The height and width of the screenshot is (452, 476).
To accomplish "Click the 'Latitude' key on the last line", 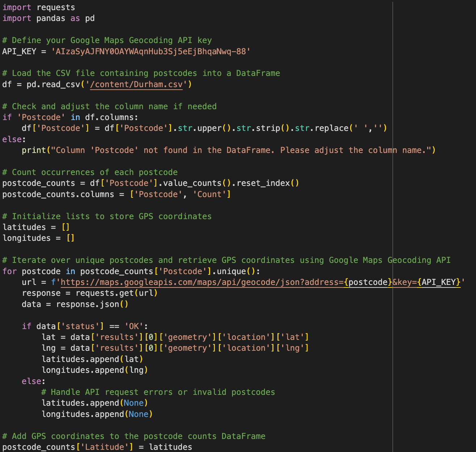I will pos(105,447).
